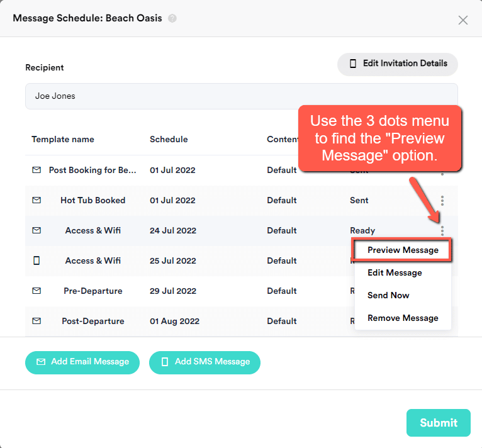Click the email icon of Post-Departure row
This screenshot has width=482, height=448.
36,321
